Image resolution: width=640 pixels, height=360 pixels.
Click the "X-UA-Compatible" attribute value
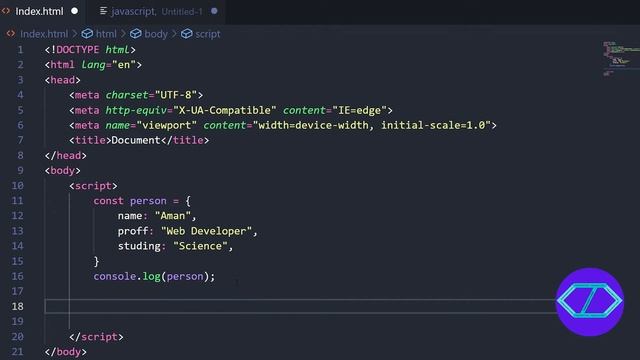(x=224, y=110)
